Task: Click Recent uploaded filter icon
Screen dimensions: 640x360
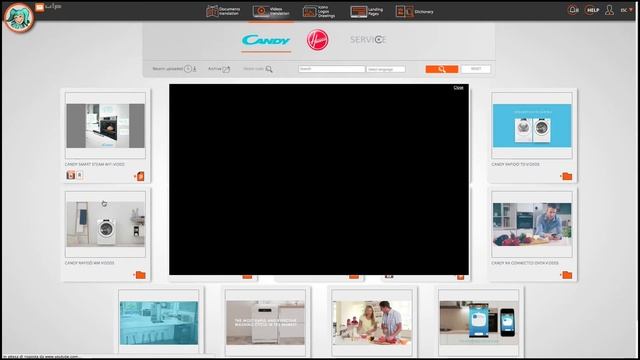Action: (x=188, y=69)
